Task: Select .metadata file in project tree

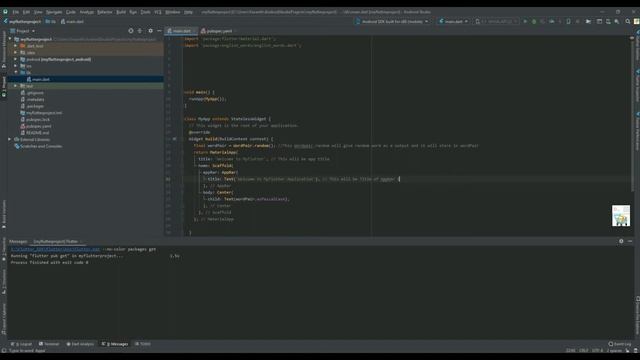Action: (35, 100)
